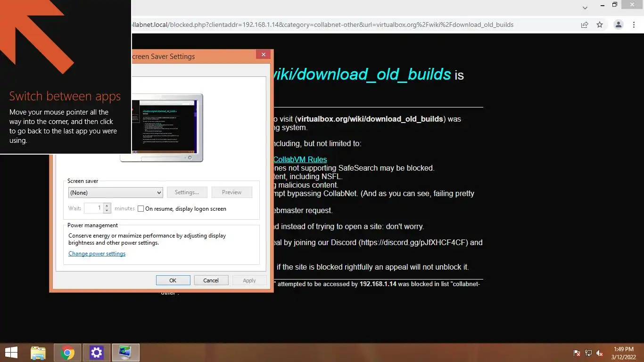The width and height of the screenshot is (644, 362).
Task: Click the 'Switch between apps' tip heading
Action: [65, 96]
